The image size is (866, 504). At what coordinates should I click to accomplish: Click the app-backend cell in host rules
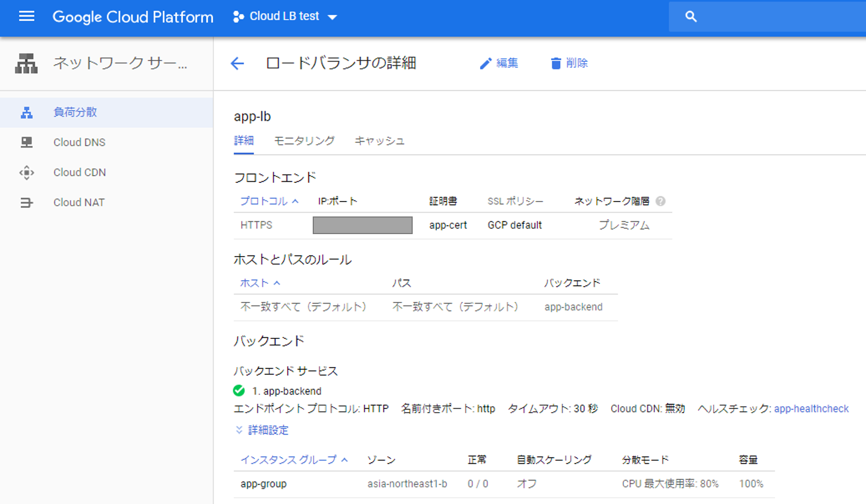573,307
